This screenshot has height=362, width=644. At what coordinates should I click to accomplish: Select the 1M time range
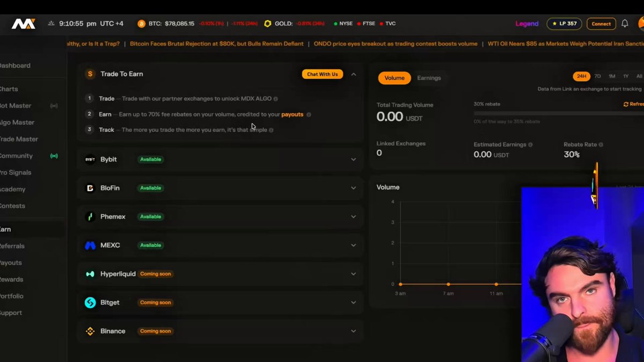click(612, 76)
